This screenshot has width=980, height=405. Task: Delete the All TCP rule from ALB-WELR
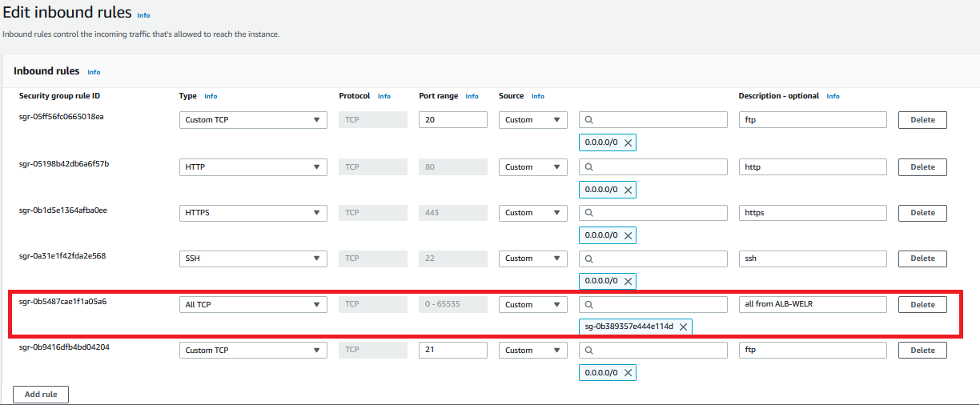(922, 304)
